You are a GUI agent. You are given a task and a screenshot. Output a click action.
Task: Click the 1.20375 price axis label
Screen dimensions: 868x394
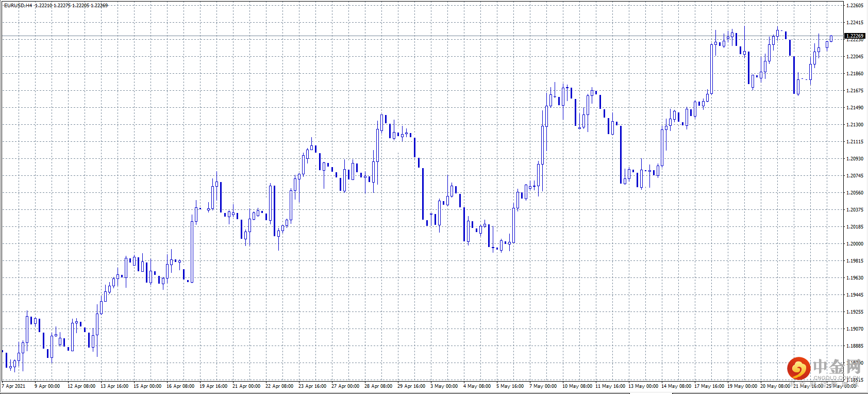pyautogui.click(x=855, y=210)
